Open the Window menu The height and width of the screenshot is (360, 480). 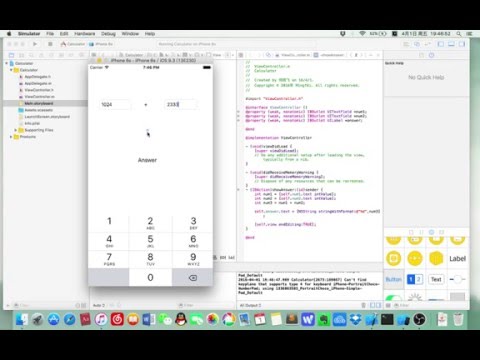click(x=130, y=34)
